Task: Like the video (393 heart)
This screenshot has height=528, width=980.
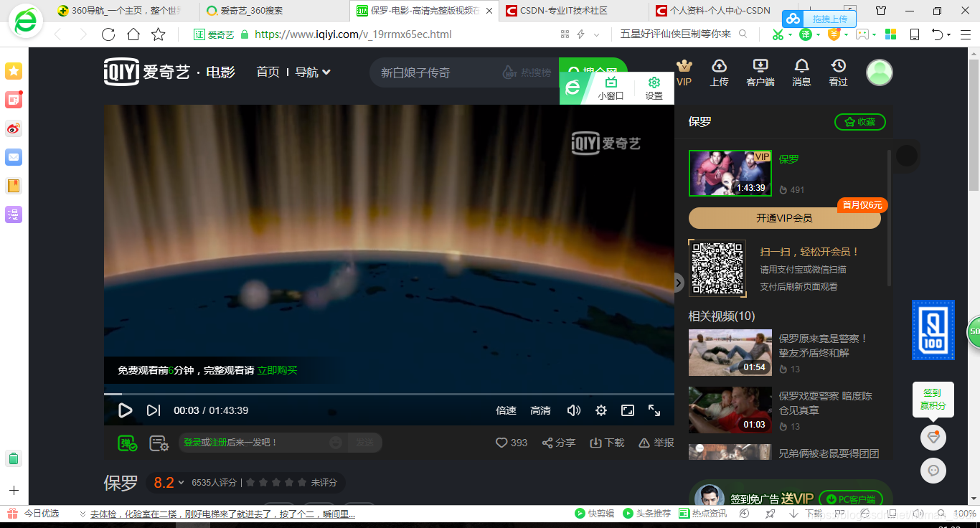Action: click(x=512, y=443)
